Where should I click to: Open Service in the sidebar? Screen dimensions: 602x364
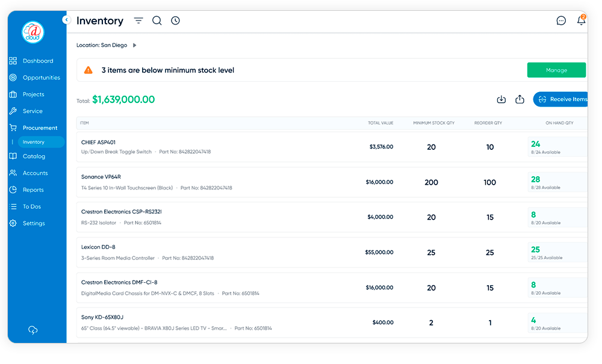pos(33,111)
